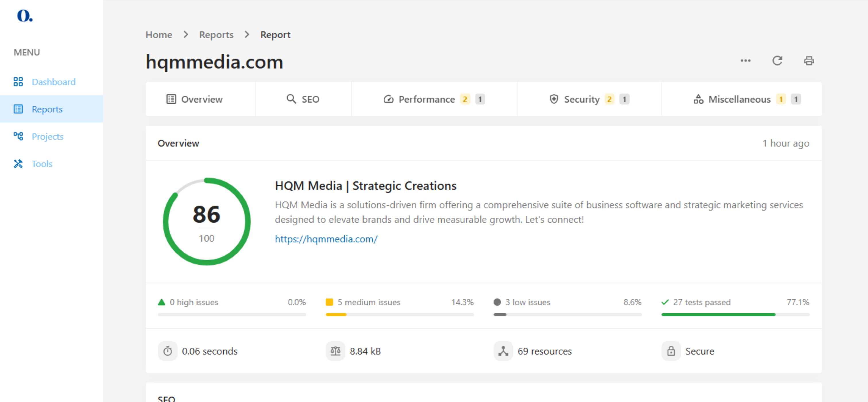Click the Tools wrench icon in the sidebar
The image size is (868, 402).
click(18, 164)
